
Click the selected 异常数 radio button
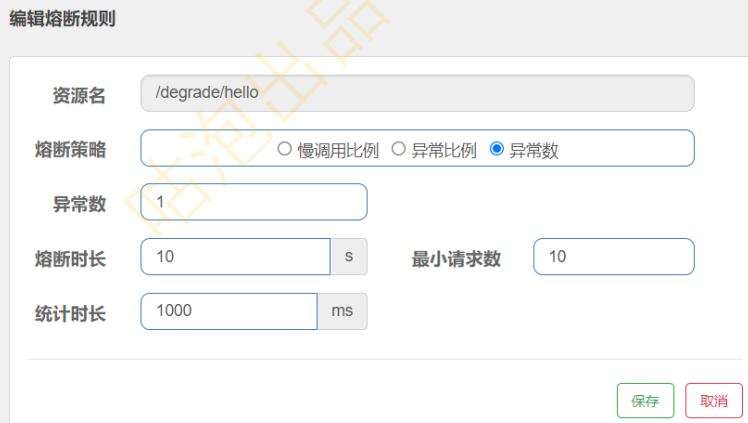click(497, 150)
